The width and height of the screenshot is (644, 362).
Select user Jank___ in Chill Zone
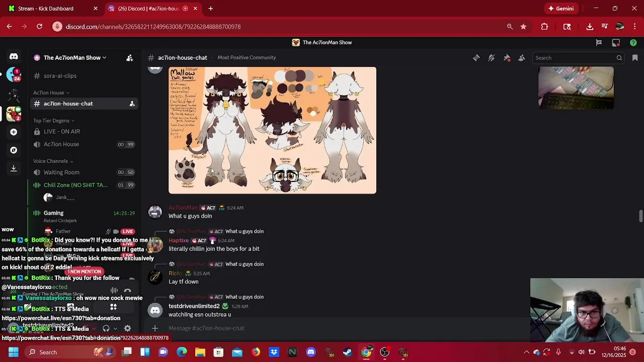65,198
